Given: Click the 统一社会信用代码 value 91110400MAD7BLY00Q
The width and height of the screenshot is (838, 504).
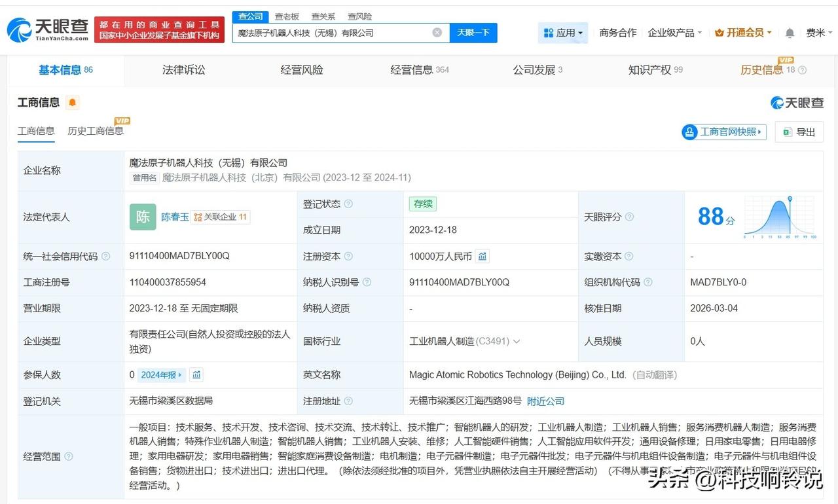Looking at the screenshot, I should point(180,256).
